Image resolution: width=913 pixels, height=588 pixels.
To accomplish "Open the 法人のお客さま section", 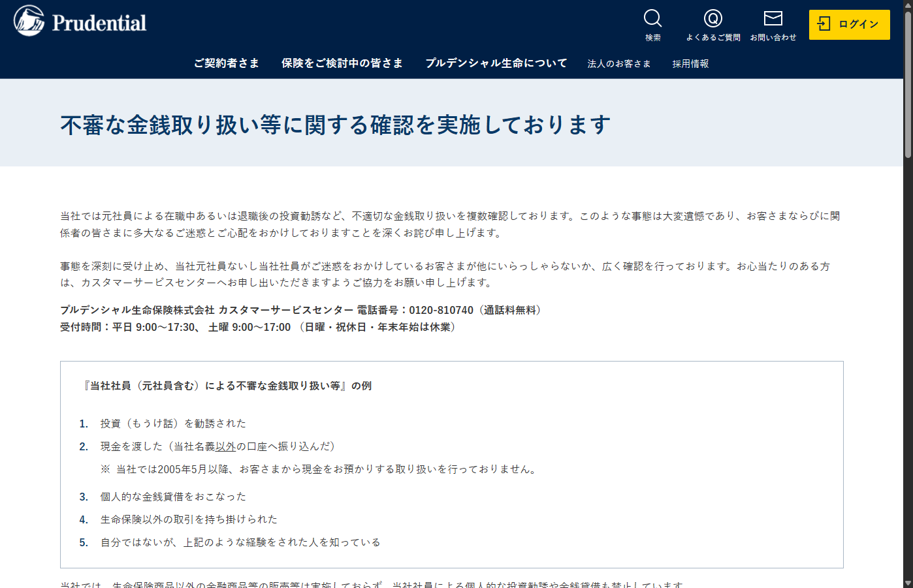I will point(618,63).
